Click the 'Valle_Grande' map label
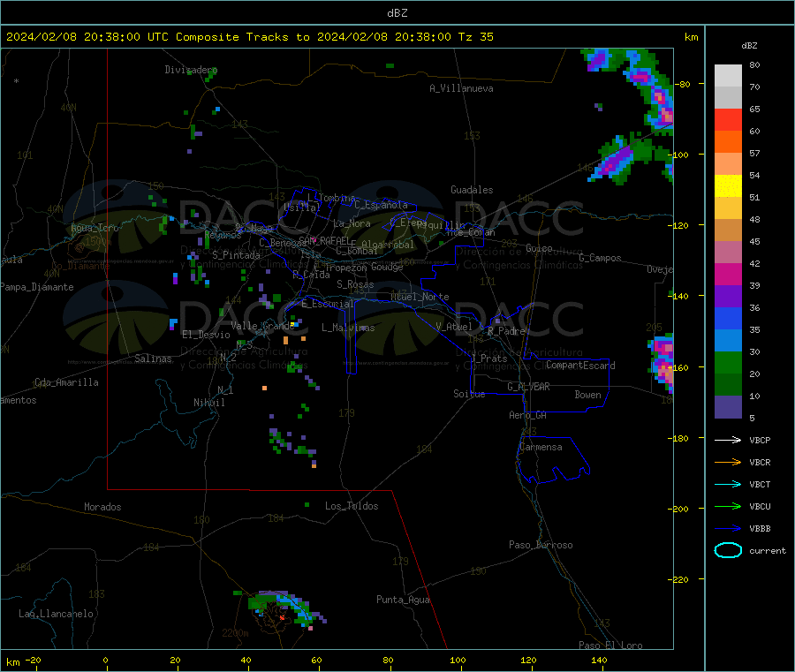Viewport: 795px width, 672px height. coord(262,326)
